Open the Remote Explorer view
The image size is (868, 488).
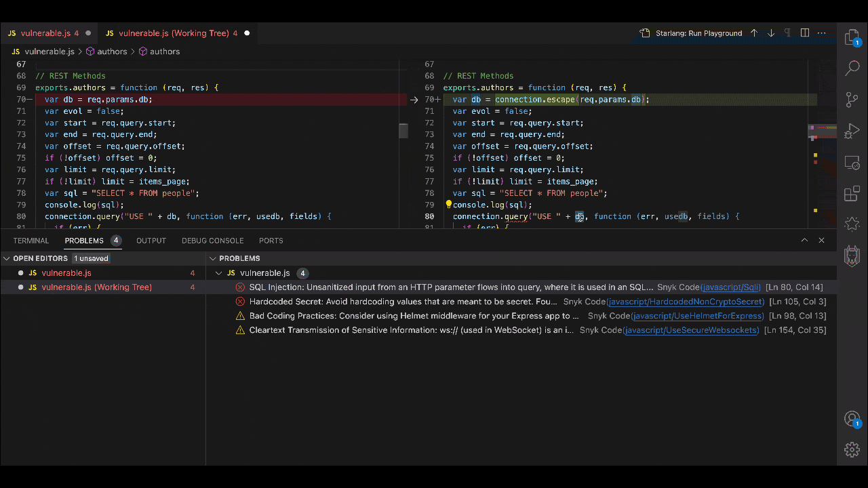(852, 163)
